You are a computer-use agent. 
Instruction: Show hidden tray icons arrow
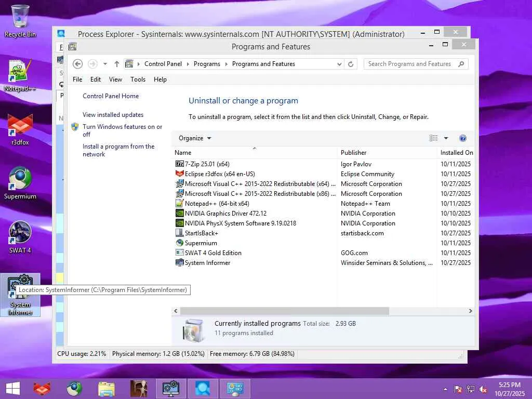click(445, 389)
